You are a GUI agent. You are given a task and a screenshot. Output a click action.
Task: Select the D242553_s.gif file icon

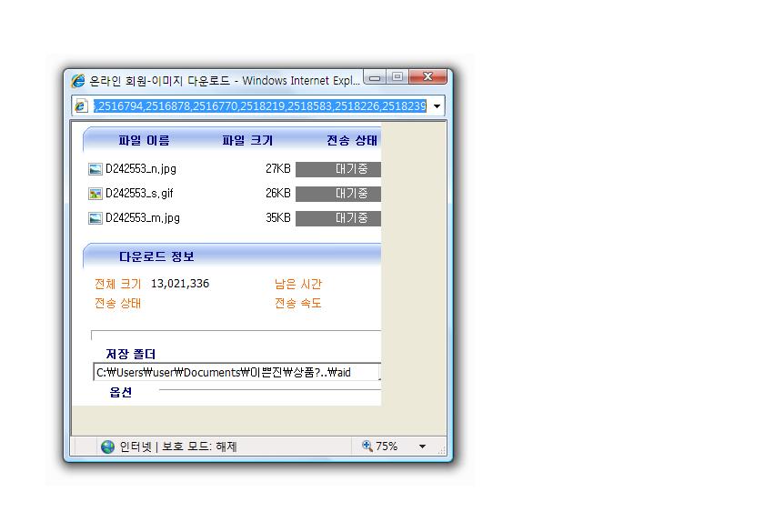point(95,194)
